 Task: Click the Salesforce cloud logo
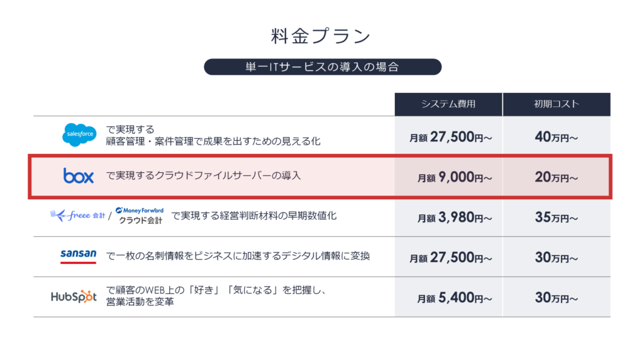click(x=79, y=134)
